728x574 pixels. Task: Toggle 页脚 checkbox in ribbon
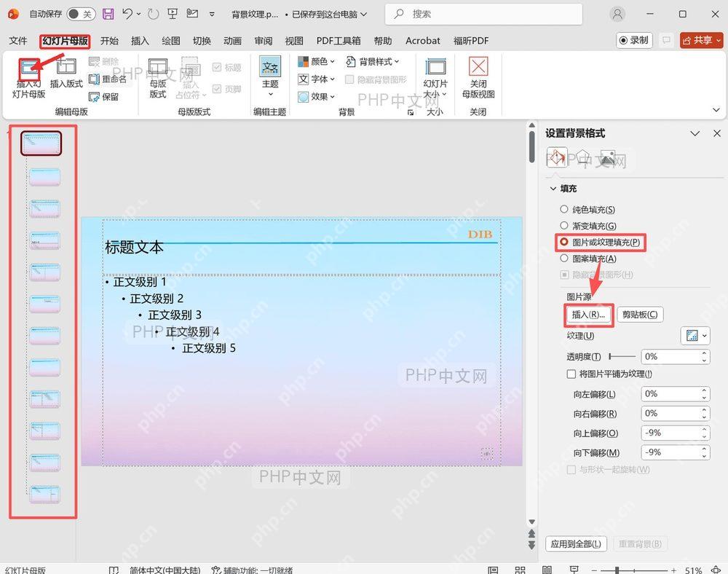click(x=217, y=88)
